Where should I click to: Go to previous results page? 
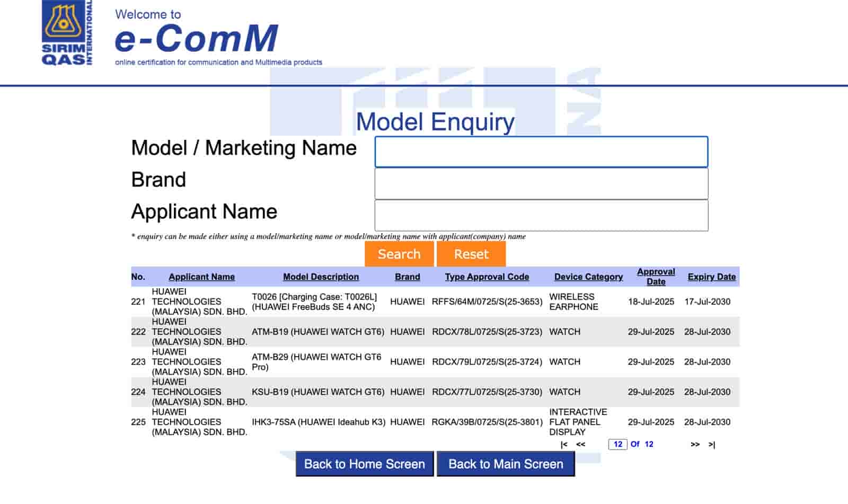coord(581,445)
